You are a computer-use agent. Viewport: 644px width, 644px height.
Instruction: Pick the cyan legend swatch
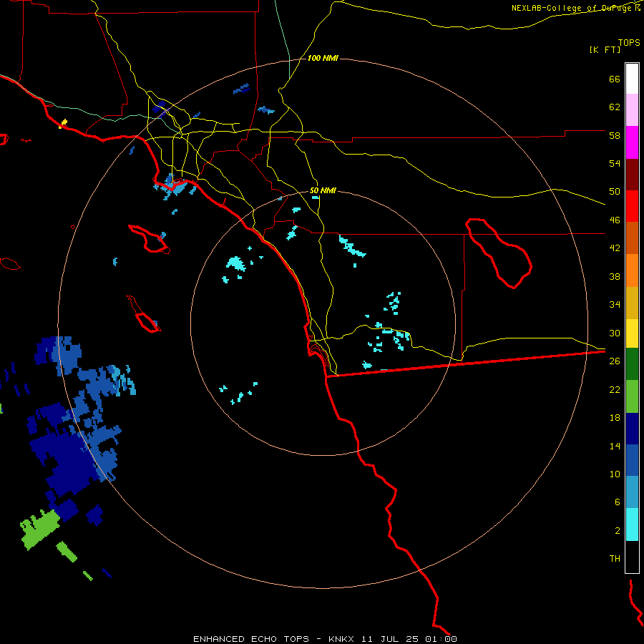[x=632, y=525]
